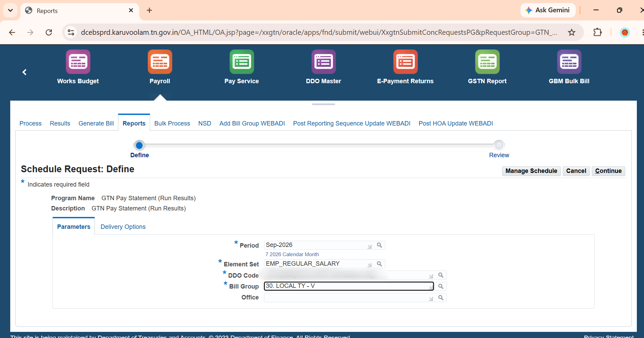This screenshot has width=644, height=338.
Task: Switch to the Delivery Options sub-tab
Action: click(123, 227)
